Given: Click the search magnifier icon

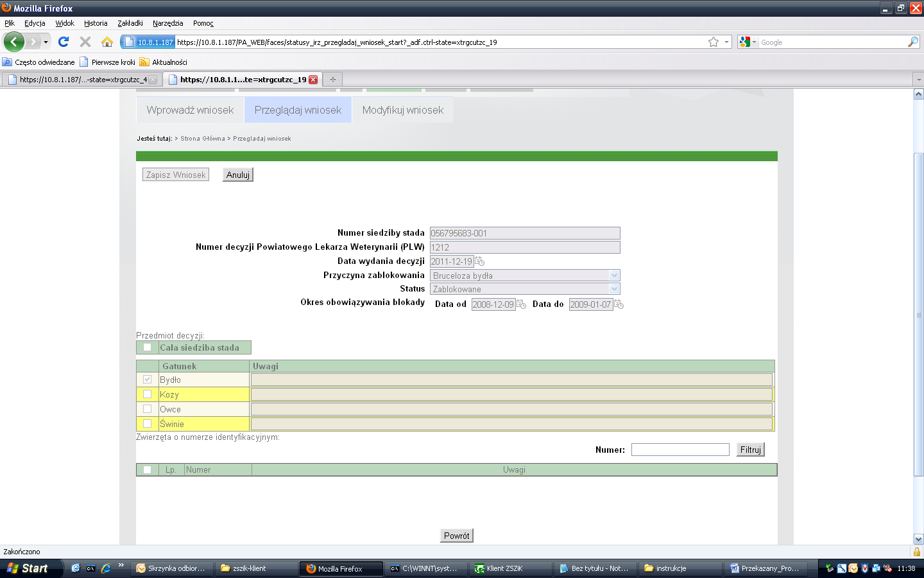Looking at the screenshot, I should click(x=912, y=42).
